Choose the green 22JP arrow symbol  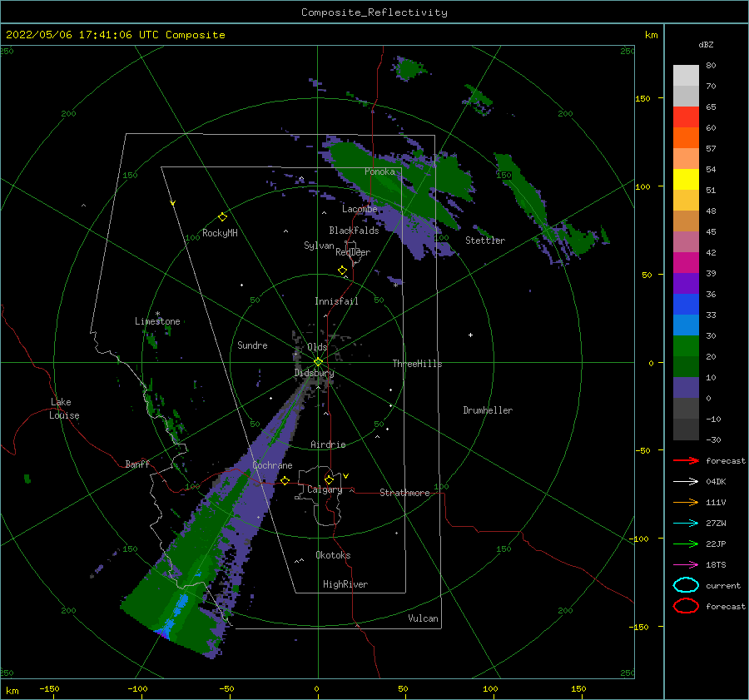(x=686, y=544)
